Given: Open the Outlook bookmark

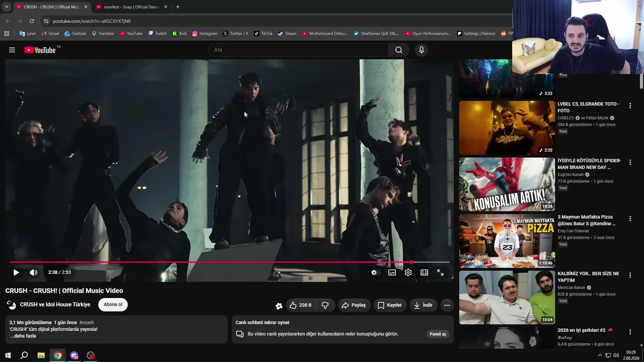Looking at the screenshot, I should coord(75,34).
